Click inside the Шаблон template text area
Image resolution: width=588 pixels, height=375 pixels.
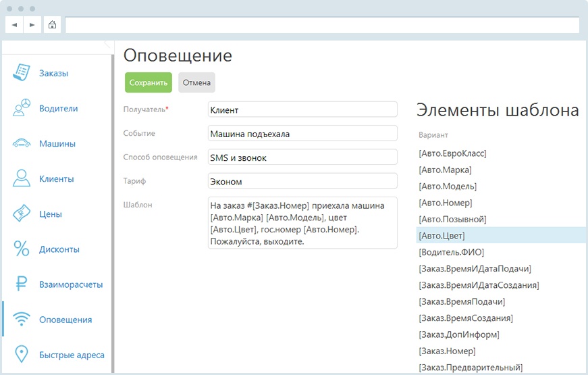(302, 224)
